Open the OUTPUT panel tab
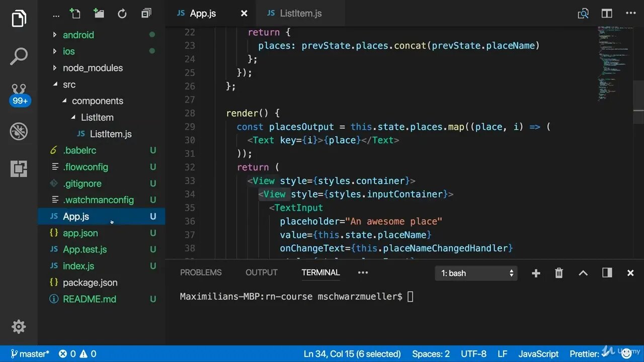This screenshot has height=362, width=644. (x=262, y=273)
